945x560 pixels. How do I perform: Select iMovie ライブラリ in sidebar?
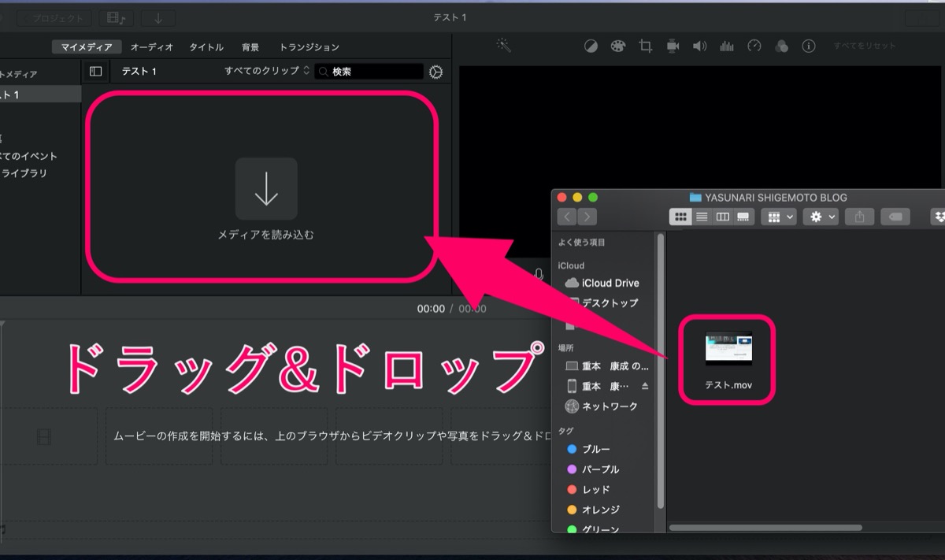pyautogui.click(x=24, y=173)
